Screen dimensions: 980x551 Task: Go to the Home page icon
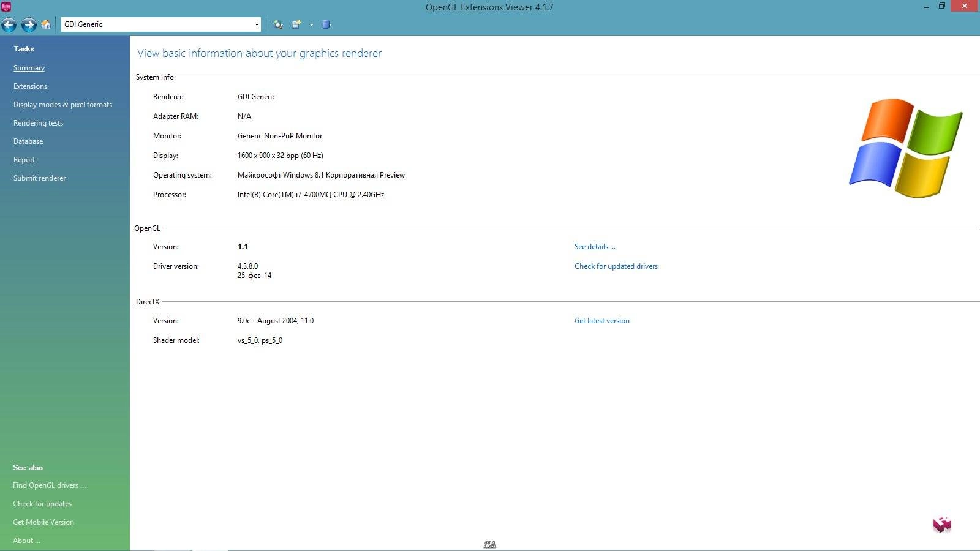point(46,24)
